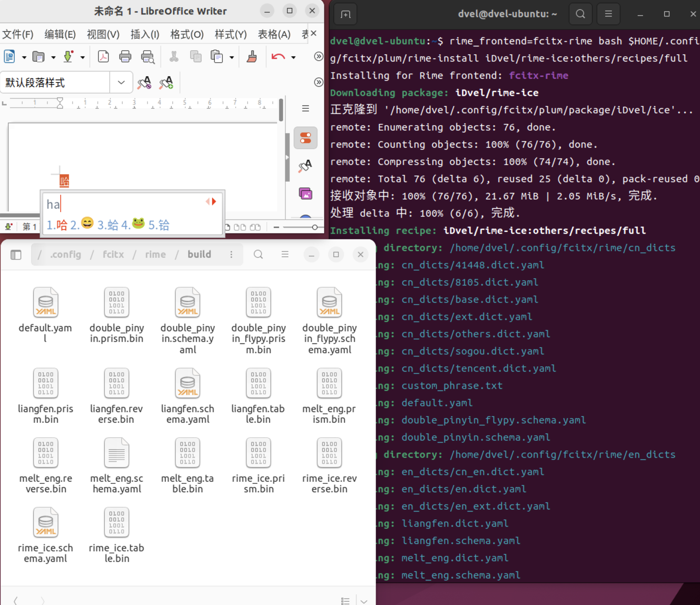Screen dimensions: 700x605
Task: Click the Export as PDF icon
Action: [x=103, y=56]
